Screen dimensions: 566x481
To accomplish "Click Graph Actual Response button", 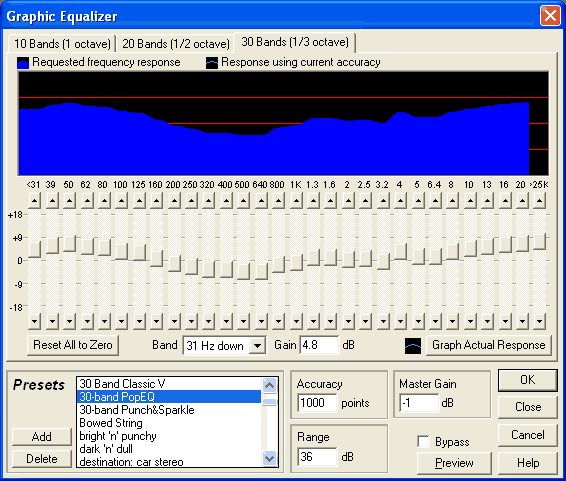I will coord(489,345).
